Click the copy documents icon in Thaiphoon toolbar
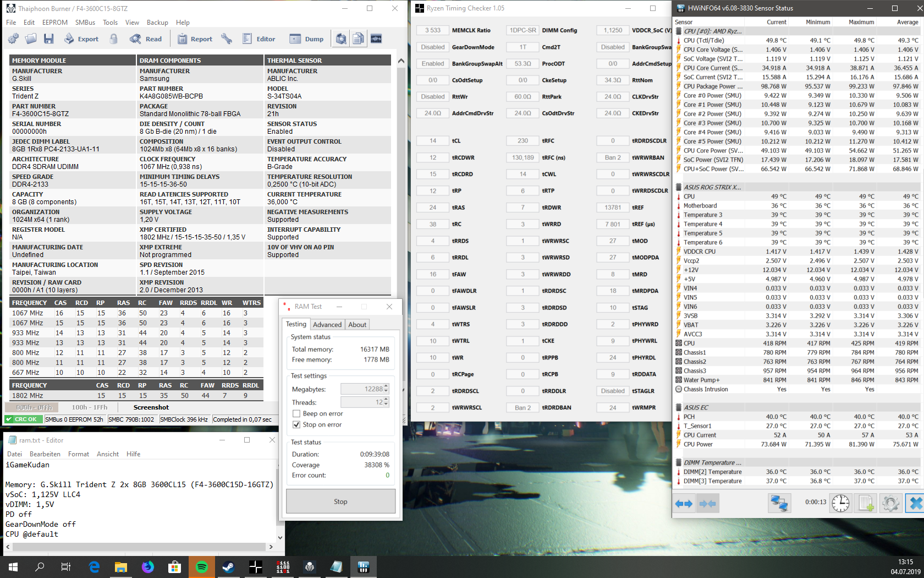Screen dimensions: 924x578 [359, 39]
